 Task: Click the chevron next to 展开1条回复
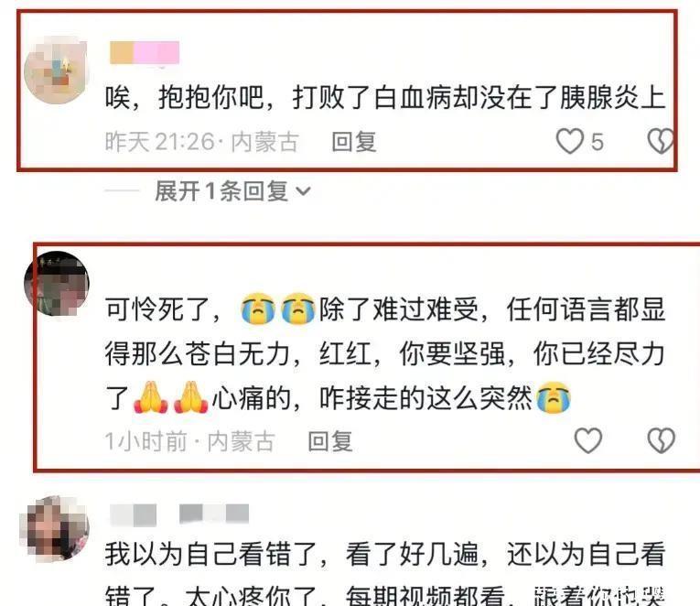pos(303,191)
